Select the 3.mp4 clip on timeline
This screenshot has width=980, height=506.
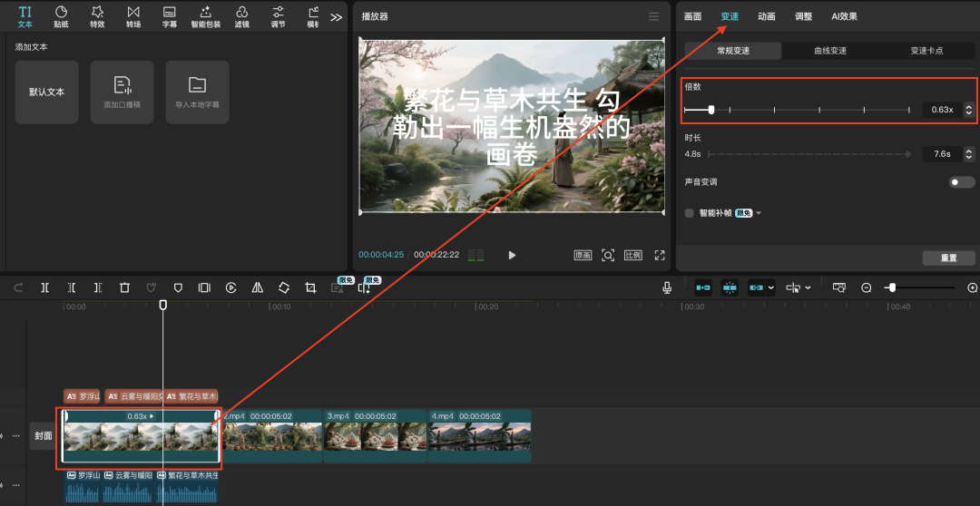[x=375, y=436]
